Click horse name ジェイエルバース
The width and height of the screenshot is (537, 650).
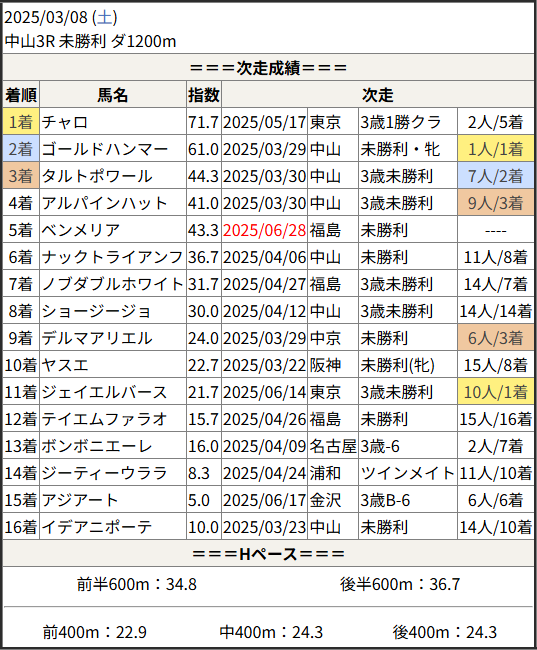(x=104, y=392)
